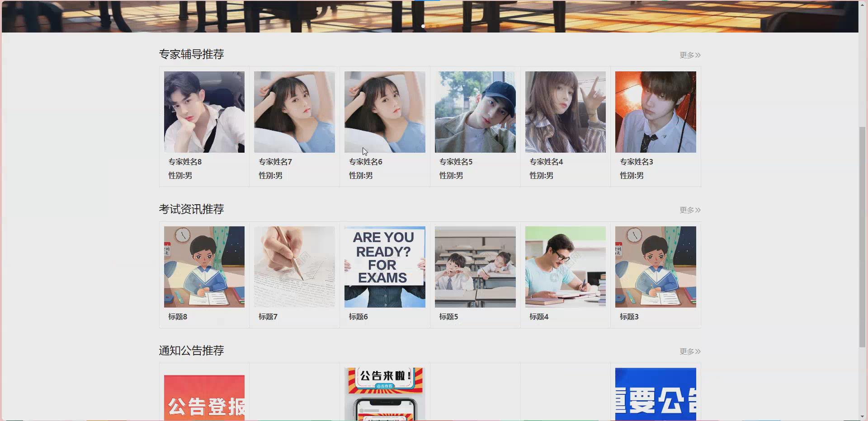Open the classroom kids image for 标题5
Viewport: 868px width, 421px height.
point(475,267)
